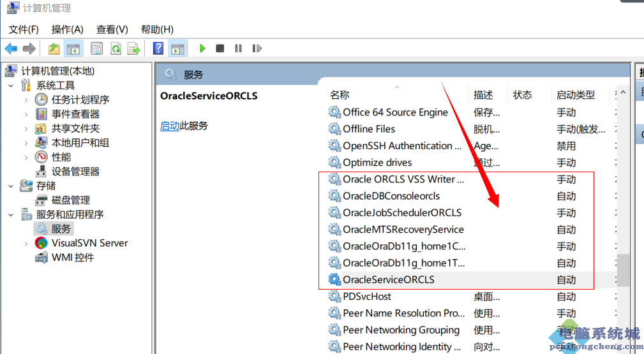Viewport: 644px width, 354px height.
Task: Expand the 任务计划程序 node arrow
Action: coord(26,100)
